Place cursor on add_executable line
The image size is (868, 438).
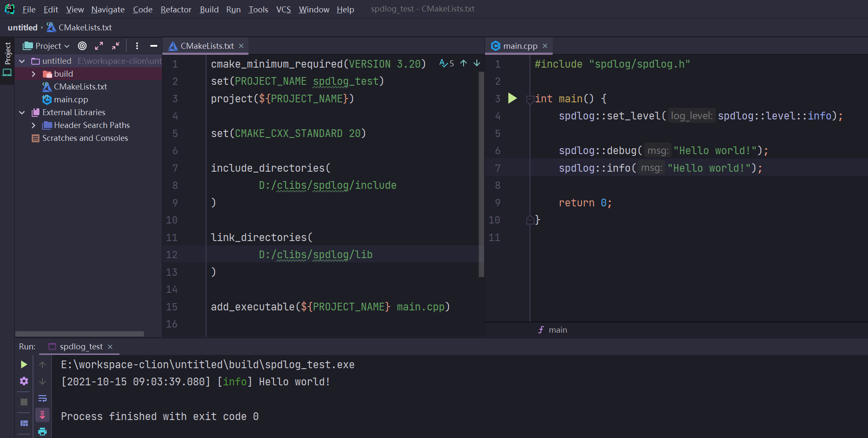(x=330, y=307)
